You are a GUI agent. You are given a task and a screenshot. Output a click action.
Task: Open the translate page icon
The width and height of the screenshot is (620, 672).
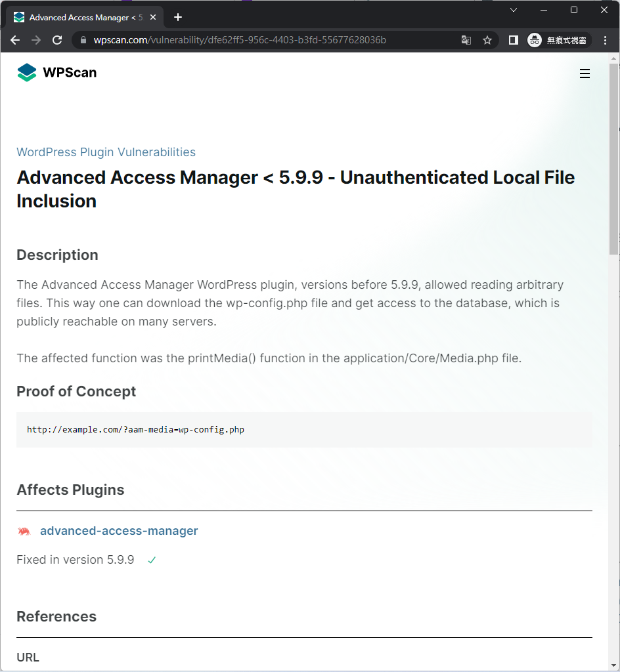coord(466,40)
